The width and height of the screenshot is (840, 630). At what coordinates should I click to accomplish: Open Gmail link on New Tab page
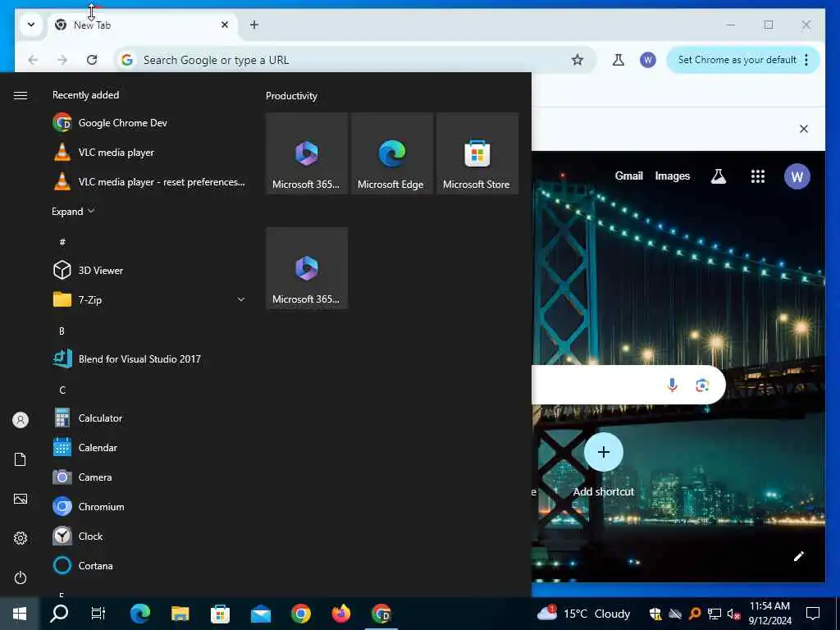pyautogui.click(x=628, y=176)
